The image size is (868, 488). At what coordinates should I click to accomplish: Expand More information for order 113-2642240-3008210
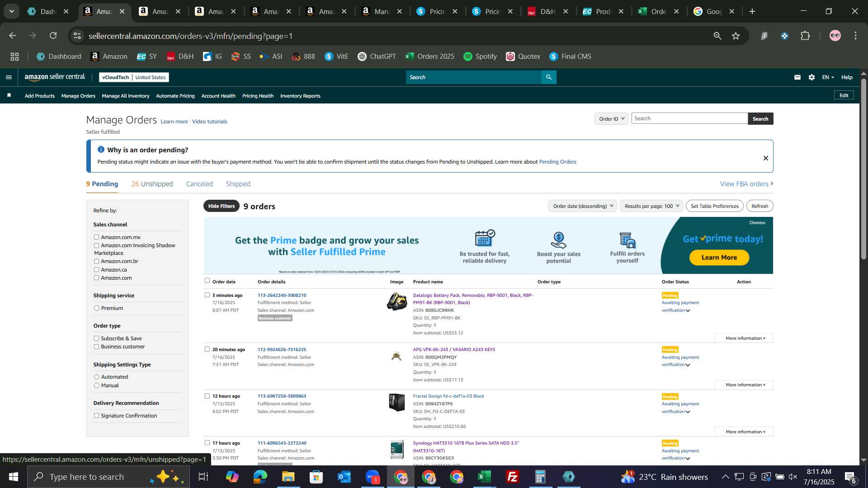744,338
